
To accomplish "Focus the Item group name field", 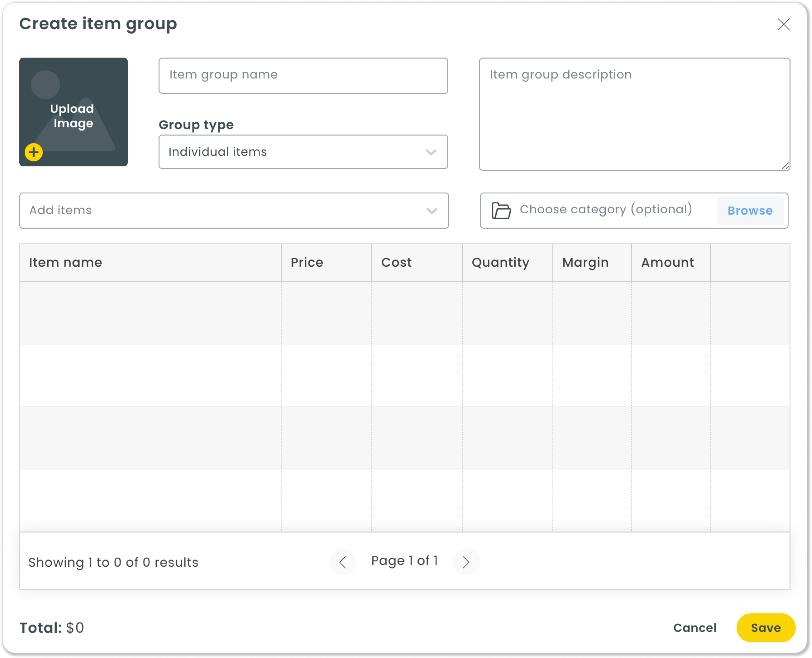I will point(303,75).
